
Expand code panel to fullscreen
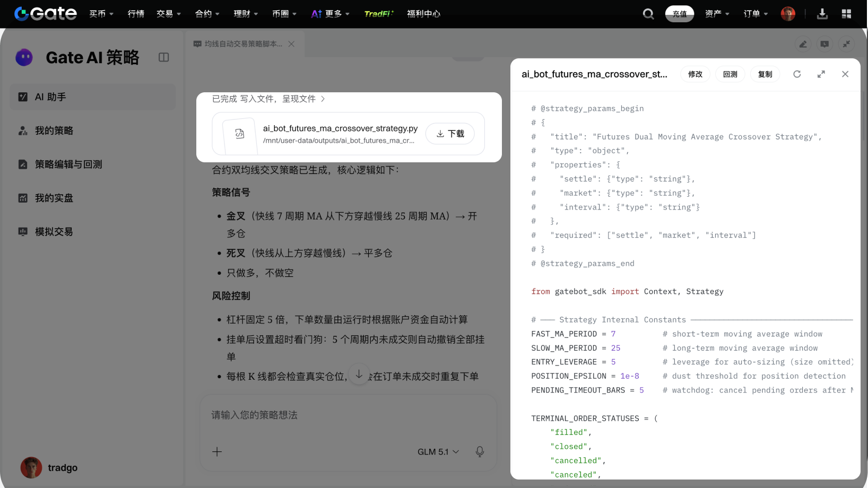pos(821,74)
